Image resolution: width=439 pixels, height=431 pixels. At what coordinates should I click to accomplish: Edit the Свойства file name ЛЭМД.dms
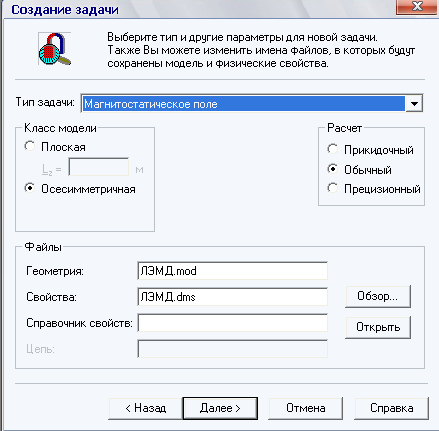click(232, 297)
